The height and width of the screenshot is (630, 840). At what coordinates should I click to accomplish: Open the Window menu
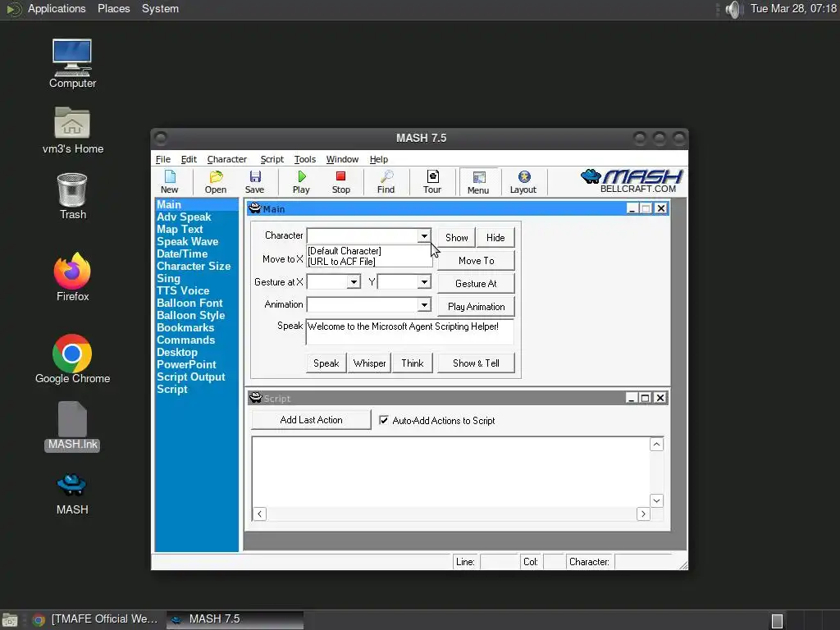[342, 159]
